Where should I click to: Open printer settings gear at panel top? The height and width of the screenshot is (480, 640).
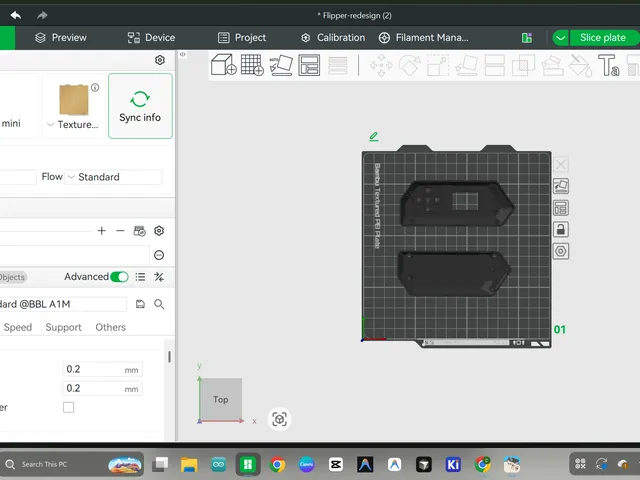[x=160, y=60]
